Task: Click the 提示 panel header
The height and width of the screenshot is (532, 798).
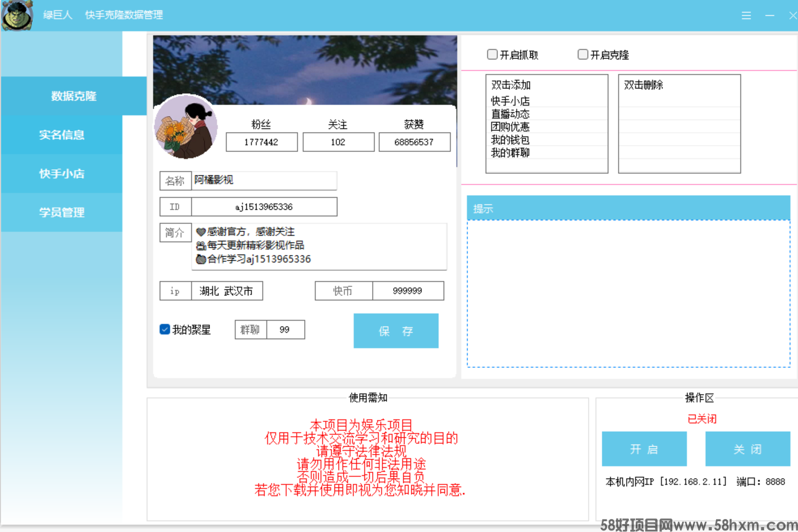Action: (x=629, y=208)
